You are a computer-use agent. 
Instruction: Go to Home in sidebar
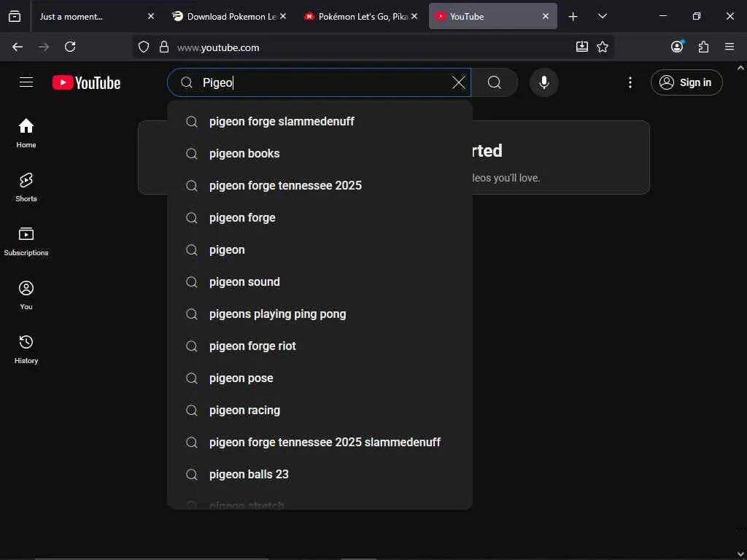tap(26, 133)
